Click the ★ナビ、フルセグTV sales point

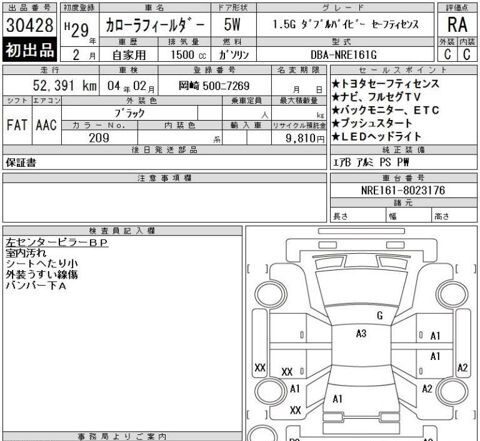[377, 97]
